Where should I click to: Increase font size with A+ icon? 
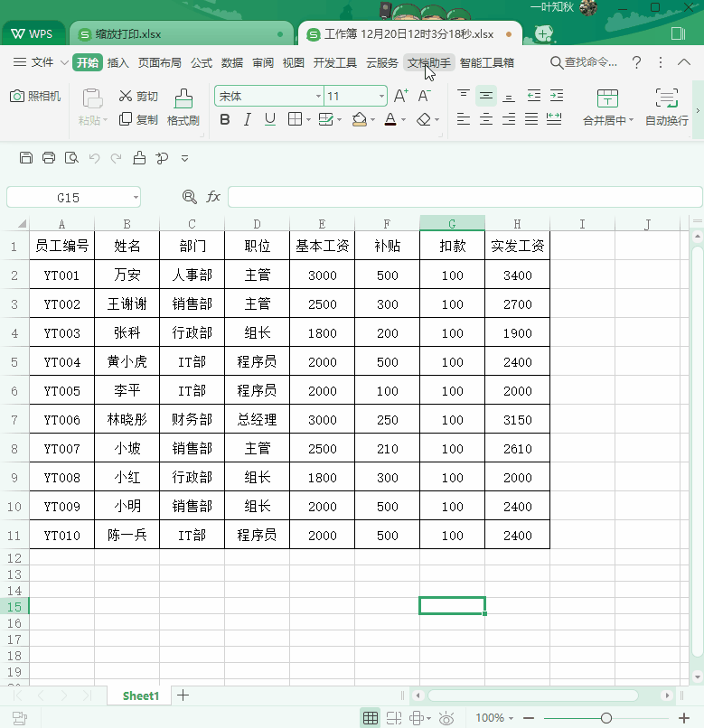tap(400, 96)
